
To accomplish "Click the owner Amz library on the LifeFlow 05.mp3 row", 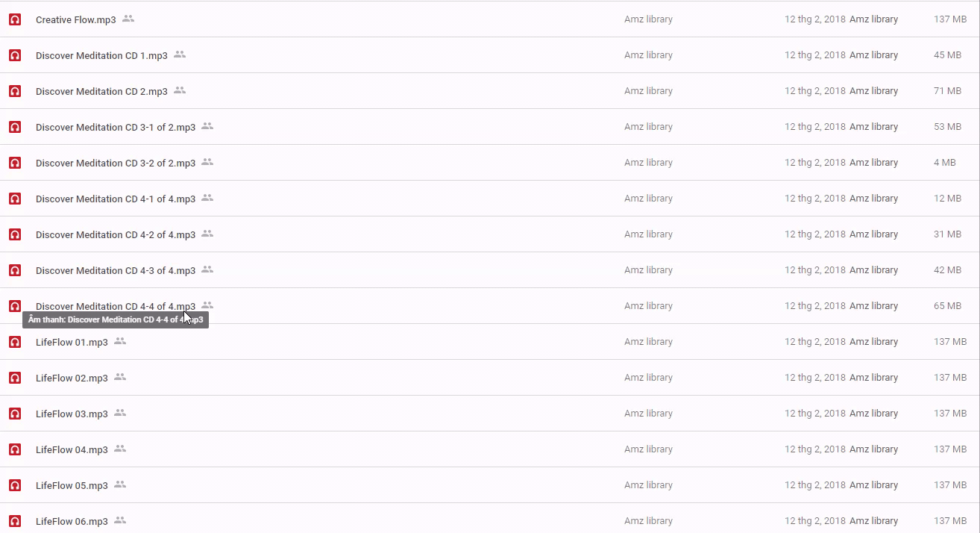I will pos(648,485).
